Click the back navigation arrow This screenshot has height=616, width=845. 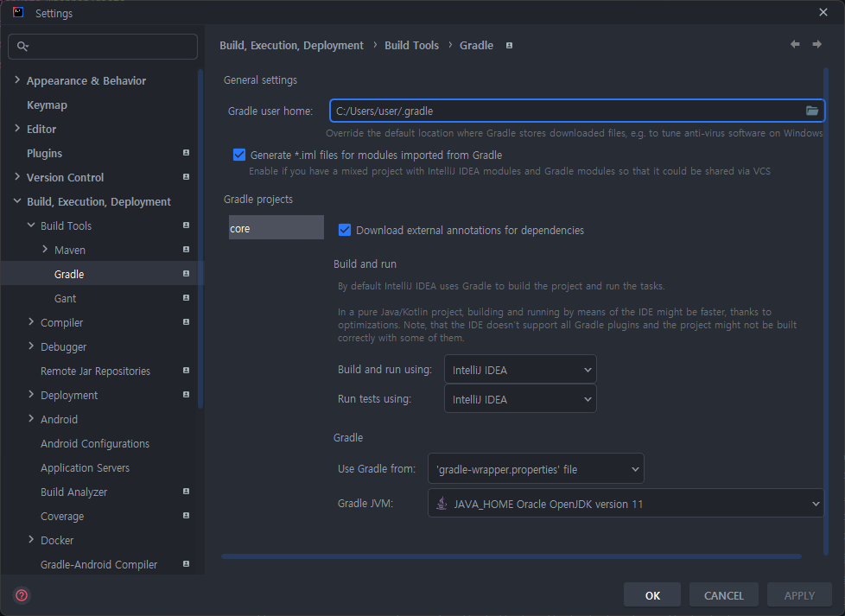point(795,44)
